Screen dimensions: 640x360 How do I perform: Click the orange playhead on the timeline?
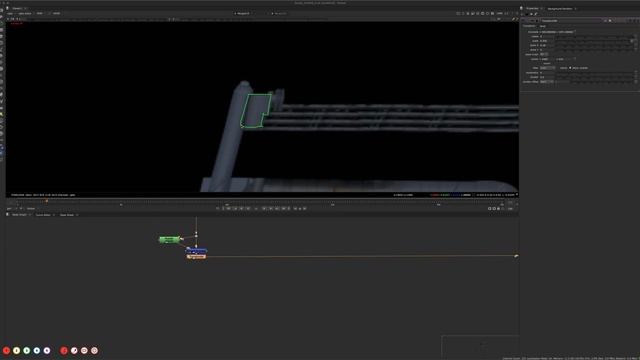[x=47, y=201]
